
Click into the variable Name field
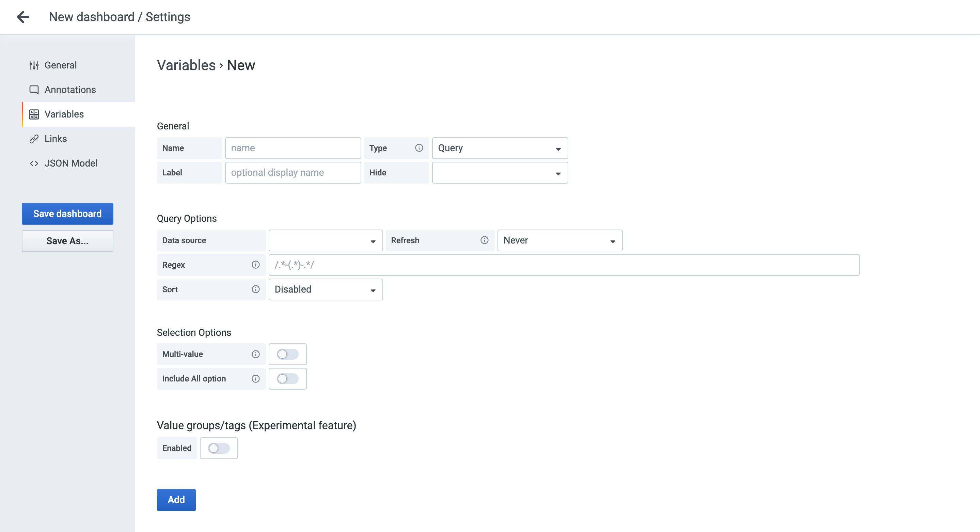tap(293, 148)
